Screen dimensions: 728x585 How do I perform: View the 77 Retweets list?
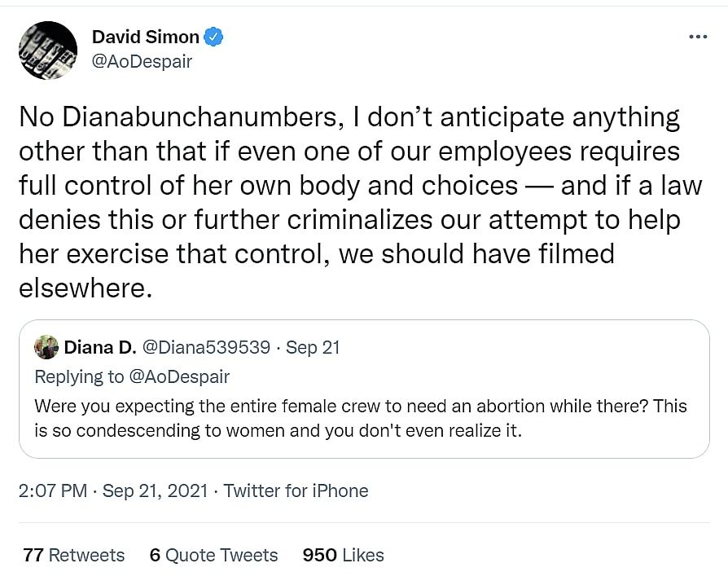pos(74,555)
